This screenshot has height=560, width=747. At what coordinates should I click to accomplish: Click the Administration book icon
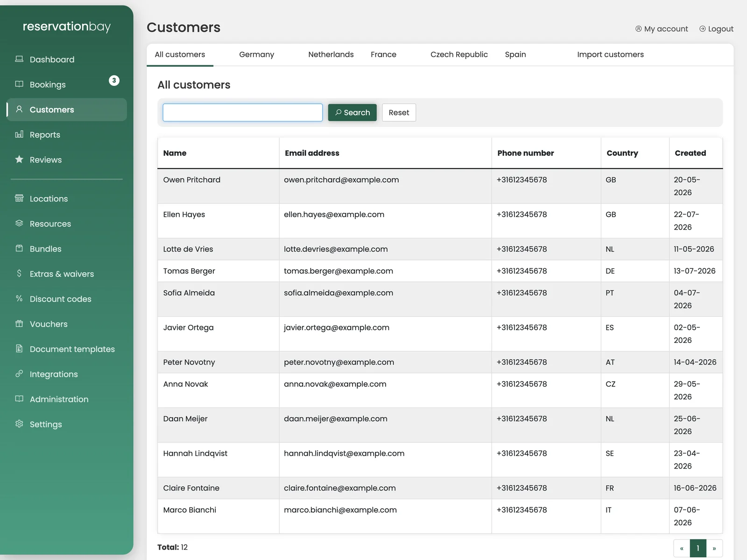click(19, 399)
